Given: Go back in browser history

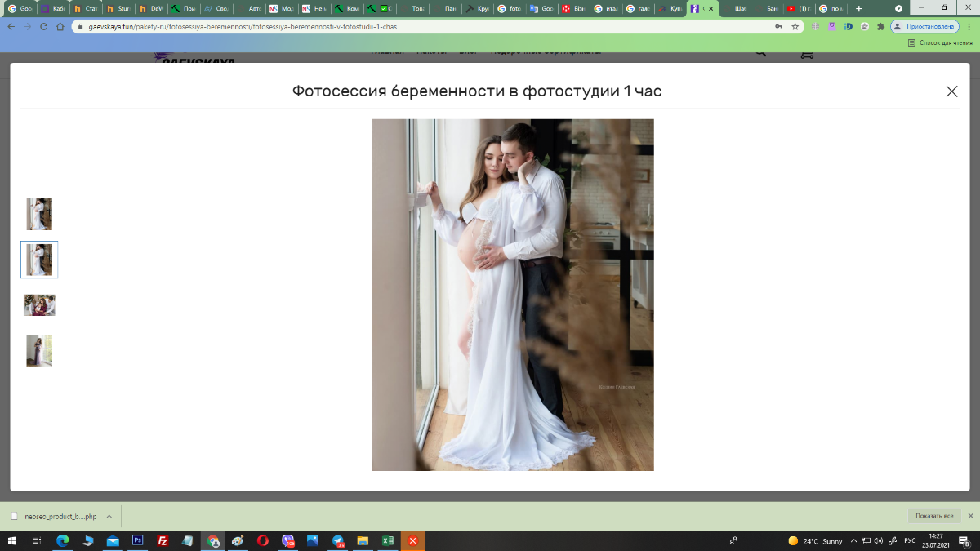Looking at the screenshot, I should pyautogui.click(x=11, y=26).
